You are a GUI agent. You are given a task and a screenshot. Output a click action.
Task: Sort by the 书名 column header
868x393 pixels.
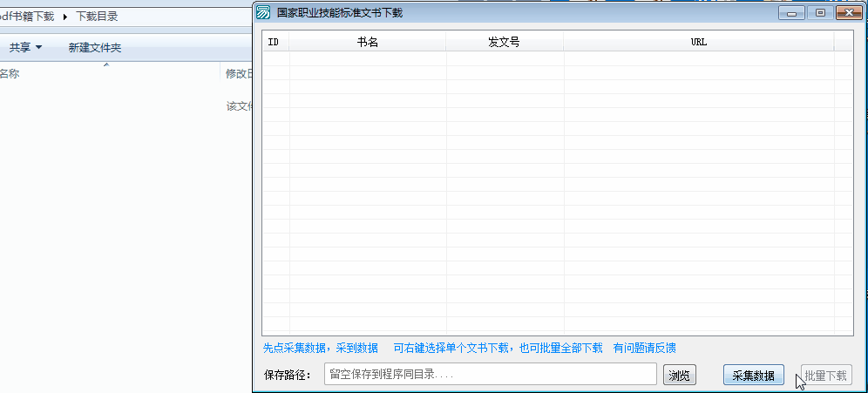click(x=367, y=42)
